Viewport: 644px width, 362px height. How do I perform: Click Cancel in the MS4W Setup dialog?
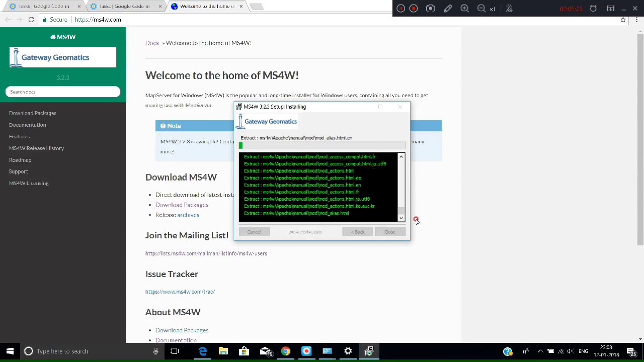tap(254, 232)
